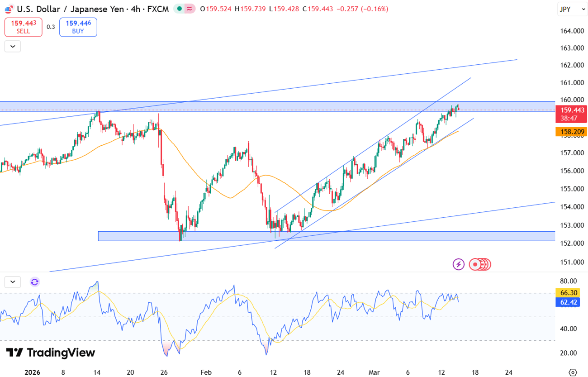Click the USD/JPY flag symbol icon

(9, 9)
